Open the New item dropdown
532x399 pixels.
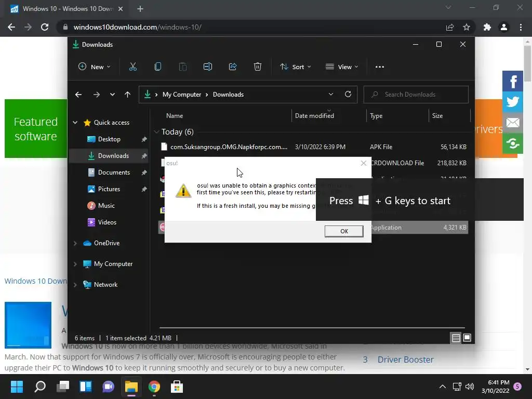point(95,67)
